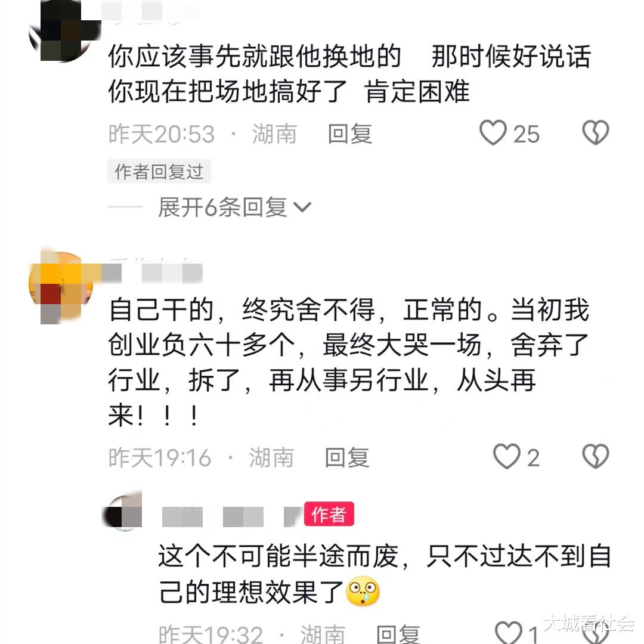Screen dimensions: 644x644
Task: Like the comment posted at 19:16
Action: (x=506, y=456)
